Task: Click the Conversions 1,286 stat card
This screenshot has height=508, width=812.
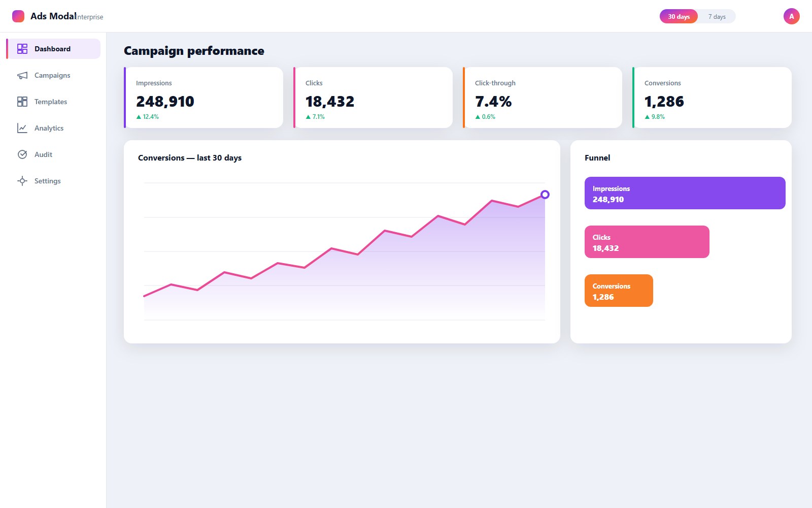Action: [x=712, y=98]
